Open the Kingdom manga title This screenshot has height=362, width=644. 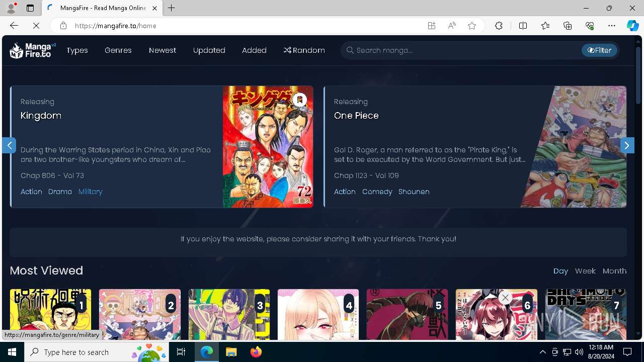[x=41, y=116]
